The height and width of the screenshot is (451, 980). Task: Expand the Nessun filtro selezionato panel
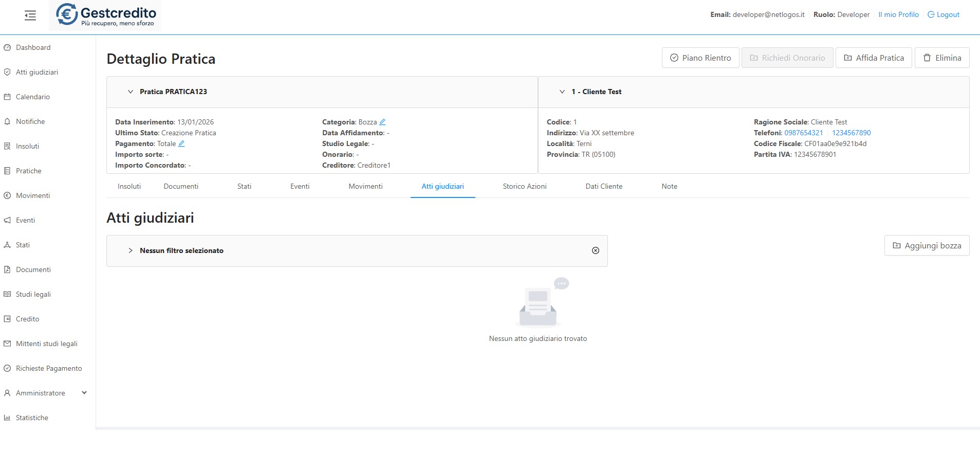click(131, 250)
